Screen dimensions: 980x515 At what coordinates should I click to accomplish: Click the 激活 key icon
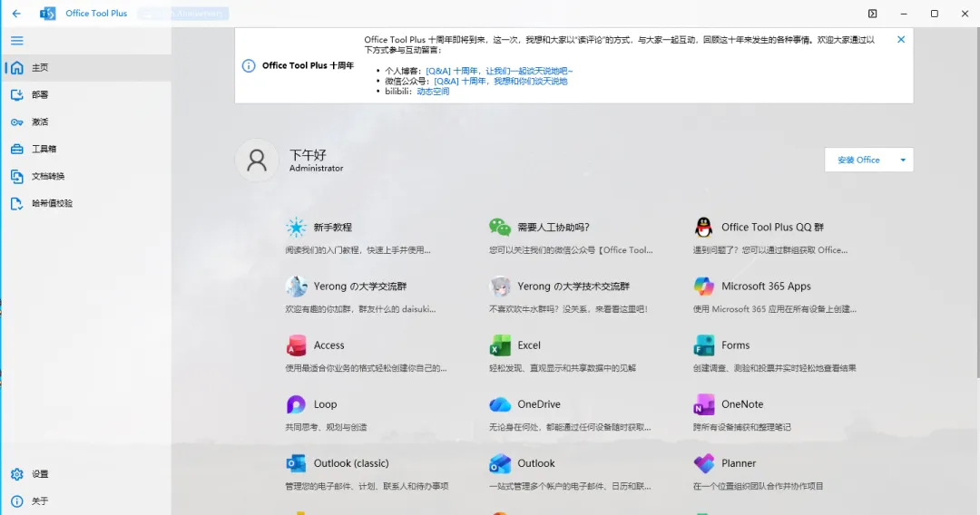point(17,122)
